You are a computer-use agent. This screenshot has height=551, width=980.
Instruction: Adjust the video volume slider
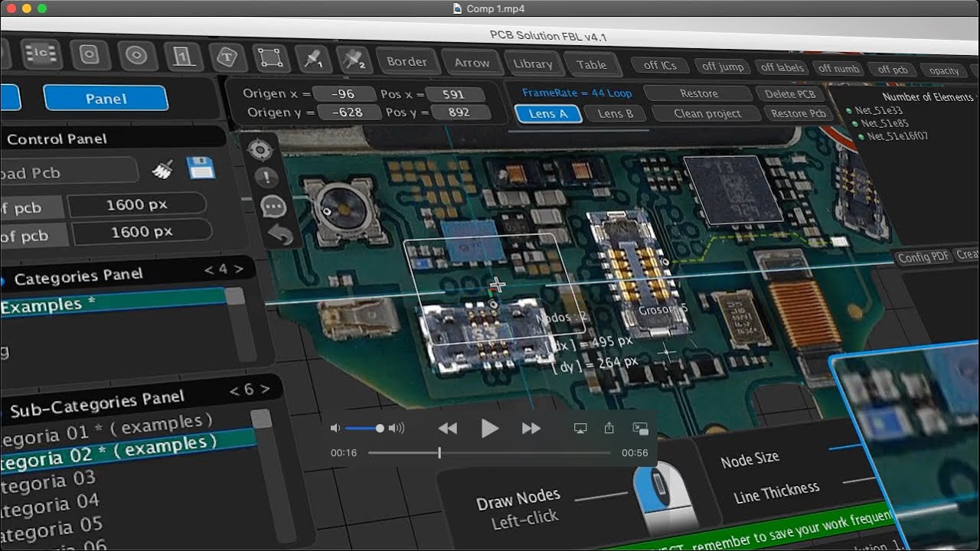[x=363, y=429]
